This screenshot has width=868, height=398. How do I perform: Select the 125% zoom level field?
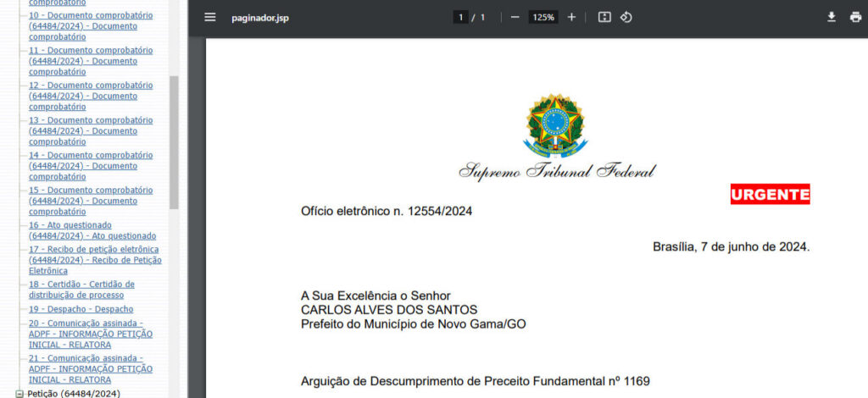click(x=542, y=18)
